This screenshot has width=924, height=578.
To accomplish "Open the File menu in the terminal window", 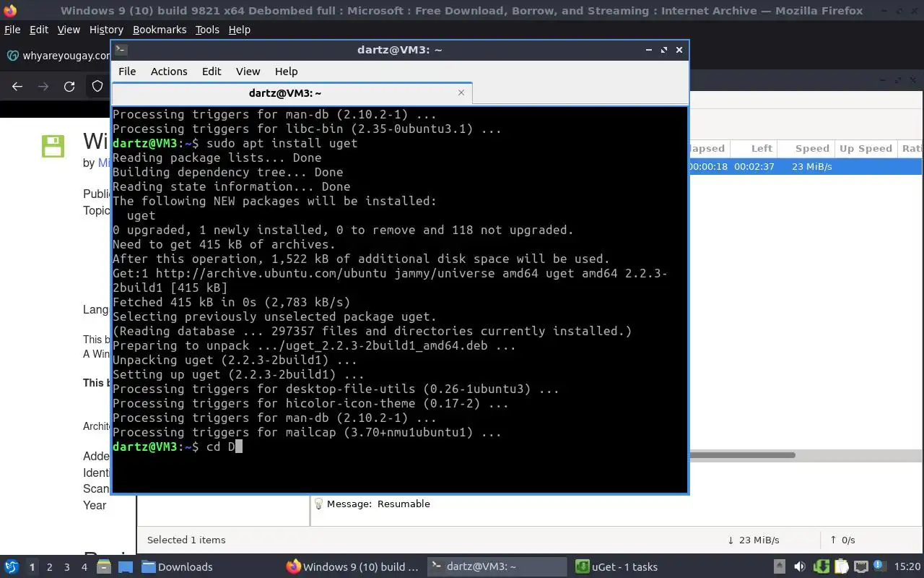I will (127, 72).
